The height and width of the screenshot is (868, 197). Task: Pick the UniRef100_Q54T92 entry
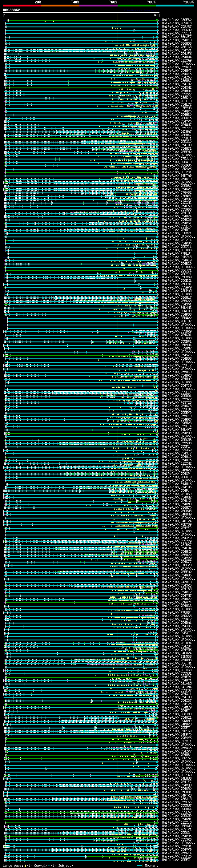[x=177, y=84]
